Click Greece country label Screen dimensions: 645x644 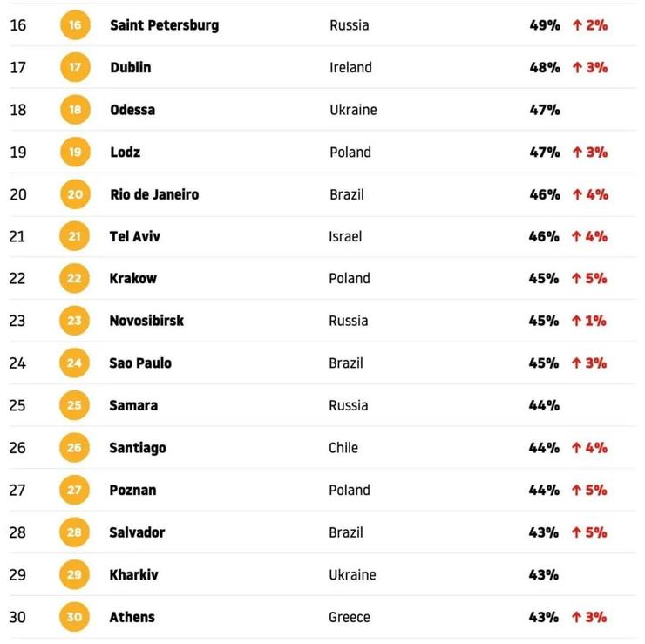click(350, 617)
